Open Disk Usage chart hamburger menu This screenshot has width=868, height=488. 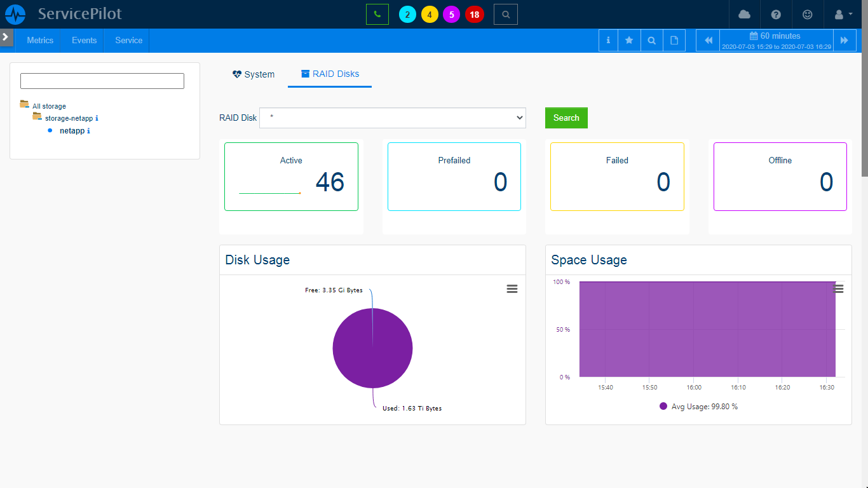[x=512, y=289]
